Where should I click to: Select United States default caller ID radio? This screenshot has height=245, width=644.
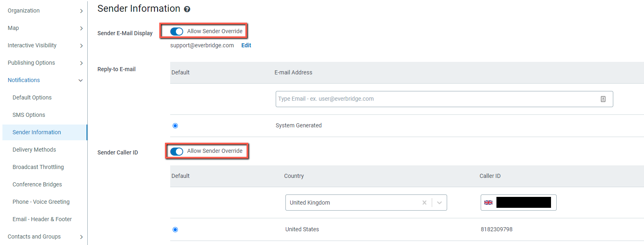pos(175,230)
